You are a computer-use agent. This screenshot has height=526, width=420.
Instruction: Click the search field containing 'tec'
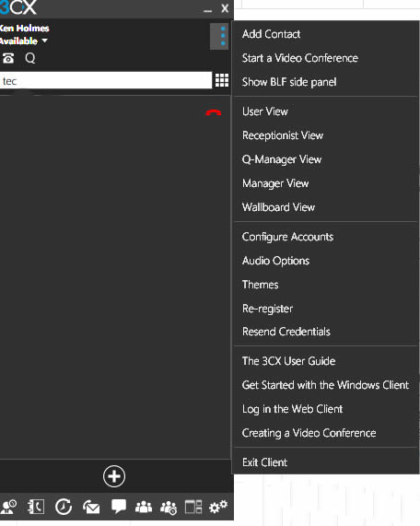point(106,80)
